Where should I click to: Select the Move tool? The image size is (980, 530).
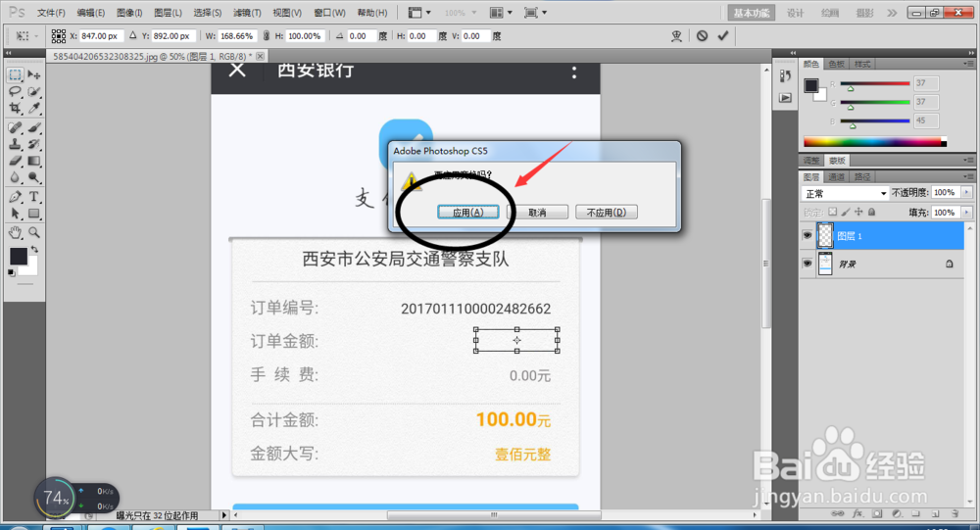pyautogui.click(x=33, y=74)
